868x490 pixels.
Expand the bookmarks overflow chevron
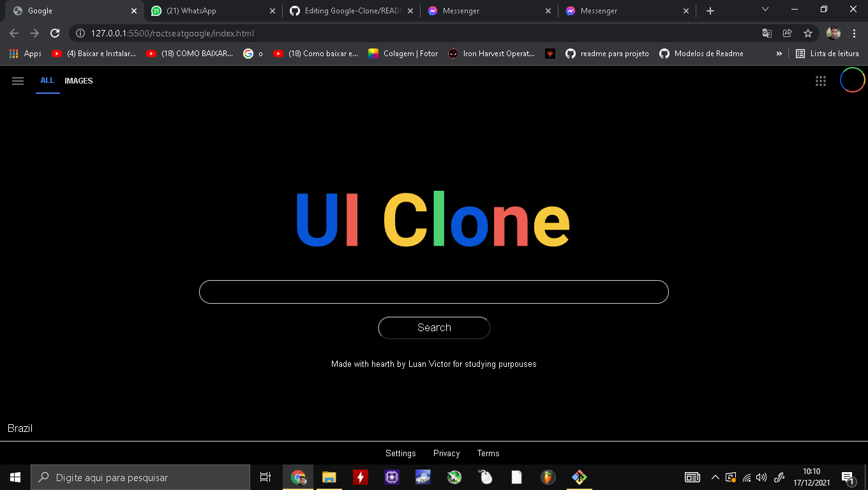pos(779,54)
